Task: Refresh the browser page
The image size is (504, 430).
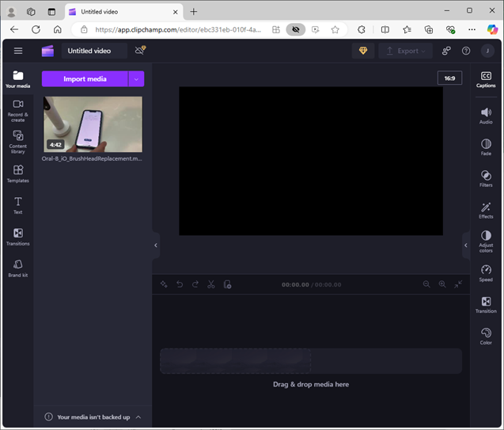Action: [x=36, y=29]
